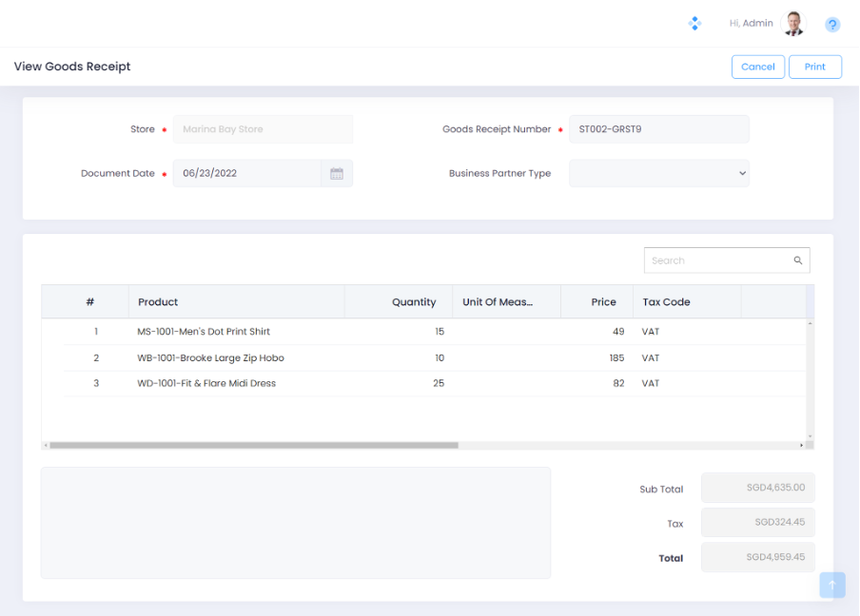Click the table scroll right arrow
860x616 pixels.
(x=801, y=445)
